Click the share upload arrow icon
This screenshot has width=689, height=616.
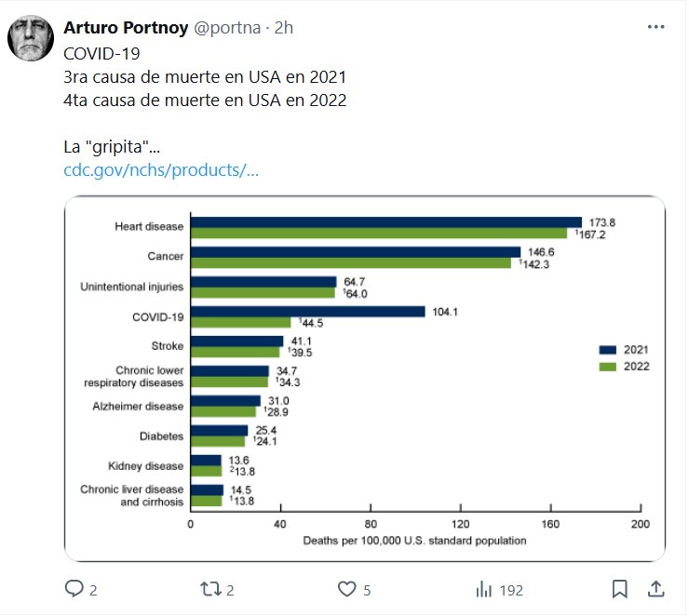coord(655,589)
